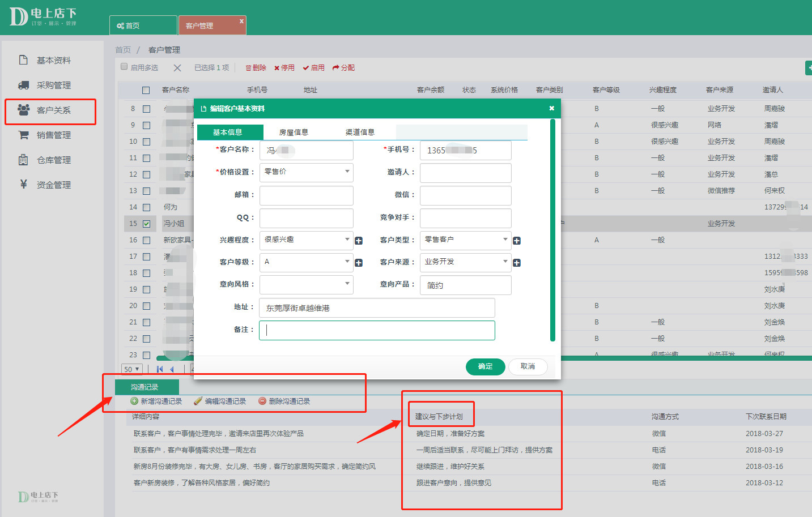Click the plus icon beside 兴趣程度 dropdown
The image size is (812, 517).
[359, 241]
